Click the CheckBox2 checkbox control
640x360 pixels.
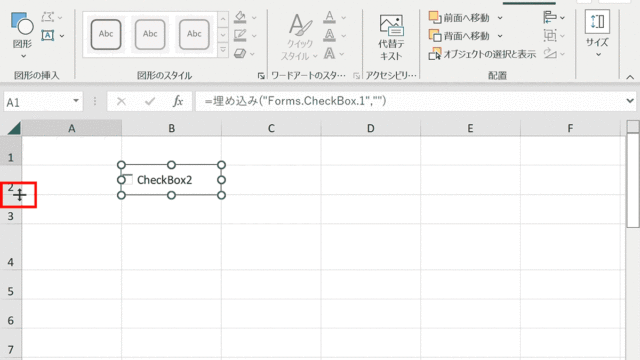(x=171, y=180)
